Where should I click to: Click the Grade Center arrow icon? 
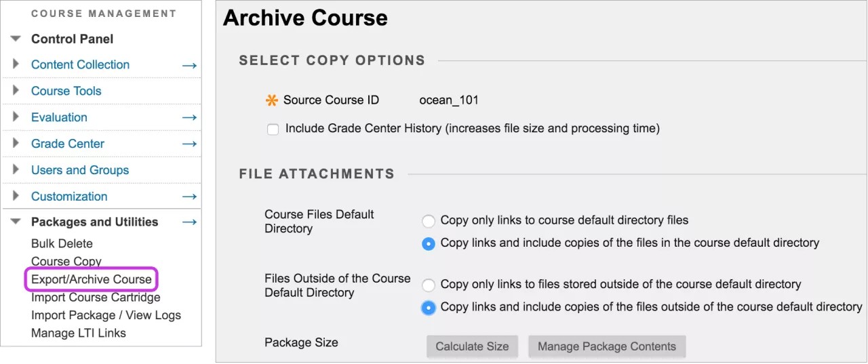coord(189,144)
